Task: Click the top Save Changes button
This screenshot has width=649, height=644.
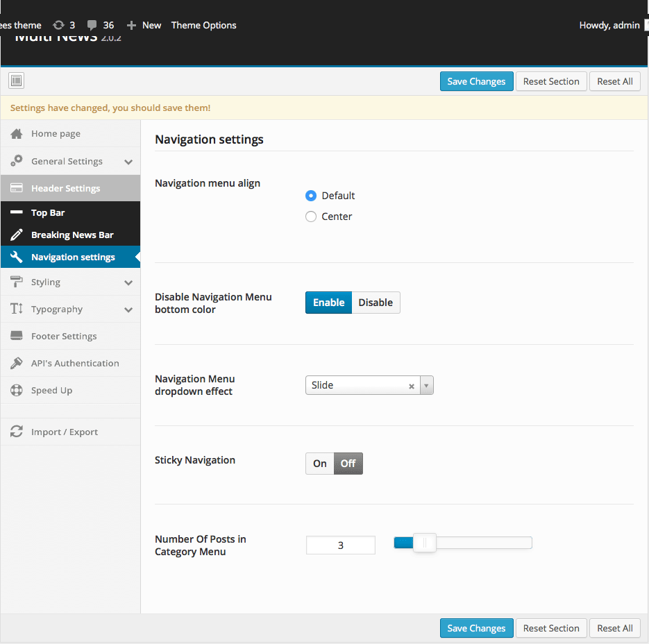Action: (476, 81)
